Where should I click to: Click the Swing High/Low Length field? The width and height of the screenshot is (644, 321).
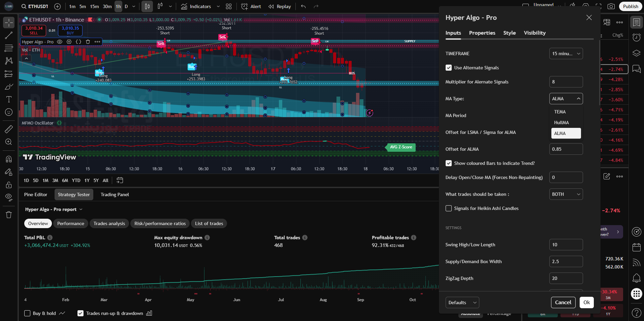point(566,245)
